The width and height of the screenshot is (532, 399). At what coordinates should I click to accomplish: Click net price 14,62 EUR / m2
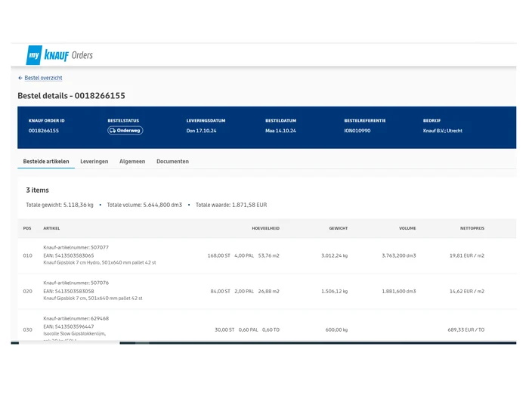tap(467, 292)
